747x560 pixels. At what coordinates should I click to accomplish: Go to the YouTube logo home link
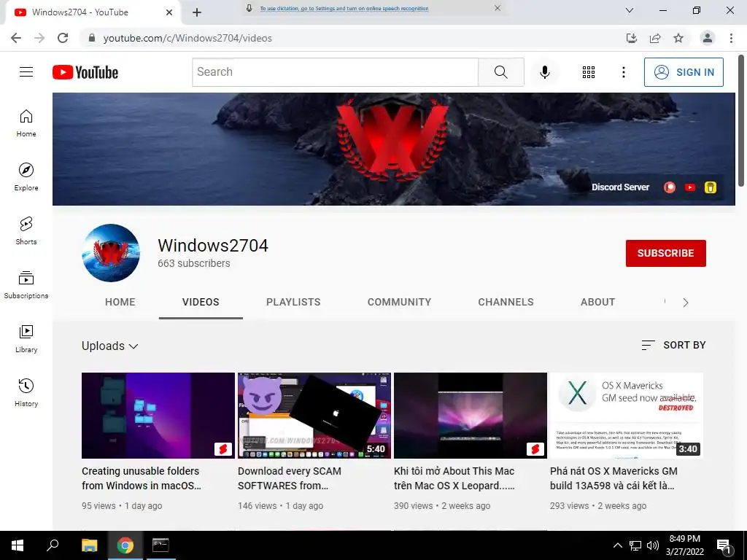point(85,72)
